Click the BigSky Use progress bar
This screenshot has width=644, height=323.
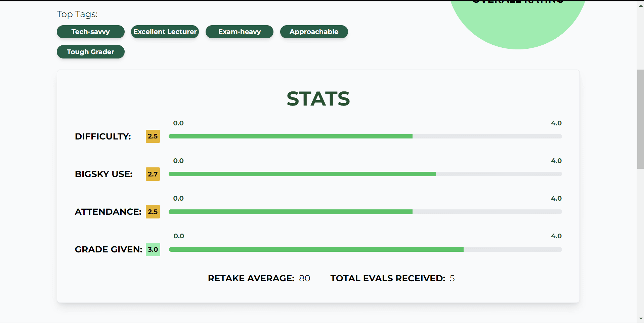[x=366, y=174]
